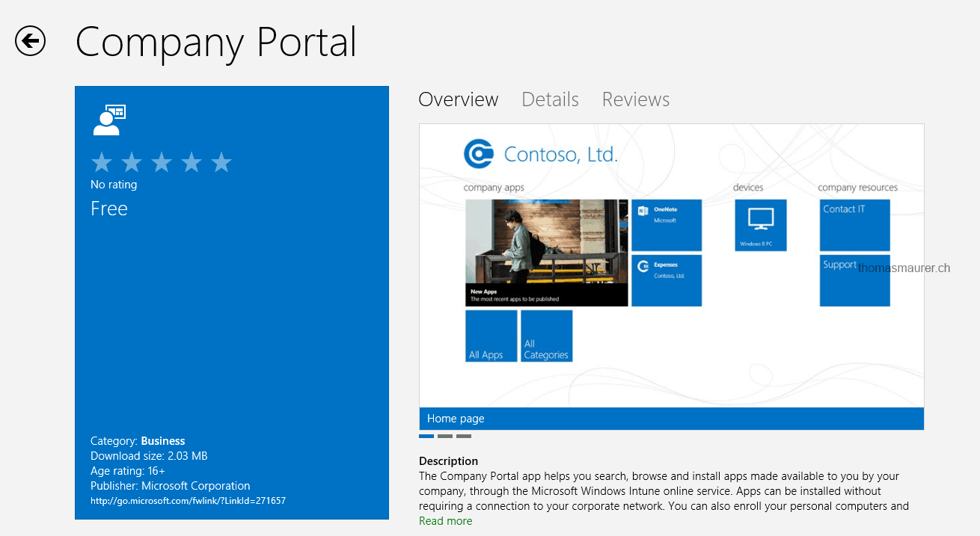Click the No rating text
The width and height of the screenshot is (980, 536).
click(x=114, y=185)
